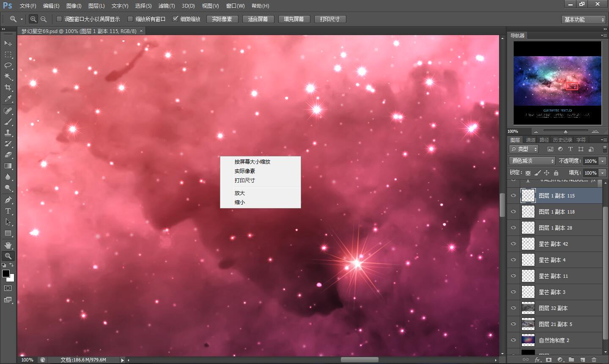Screen dimensions: 609x364
Task: Change screen mode icon in toolbox
Action: (x=8, y=300)
